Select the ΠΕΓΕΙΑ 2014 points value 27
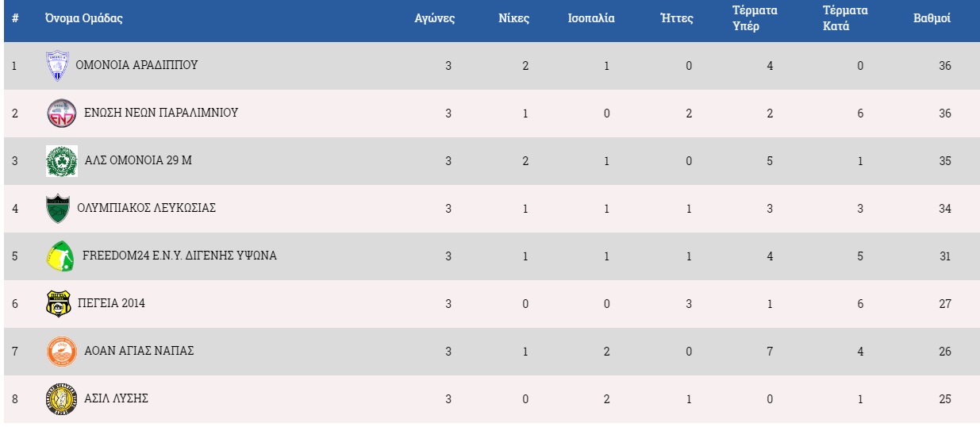Viewport: 980px width, 427px height. pos(944,303)
